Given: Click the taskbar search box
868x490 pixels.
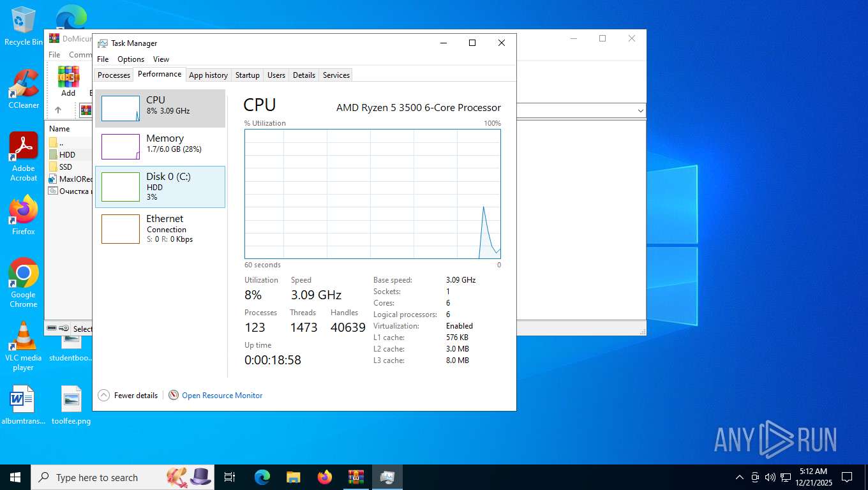Looking at the screenshot, I should pos(123,477).
